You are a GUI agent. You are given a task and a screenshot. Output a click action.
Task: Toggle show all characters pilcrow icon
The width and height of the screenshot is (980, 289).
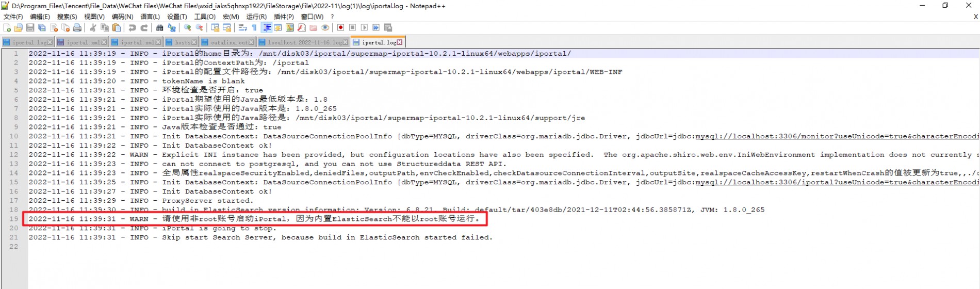coord(254,28)
